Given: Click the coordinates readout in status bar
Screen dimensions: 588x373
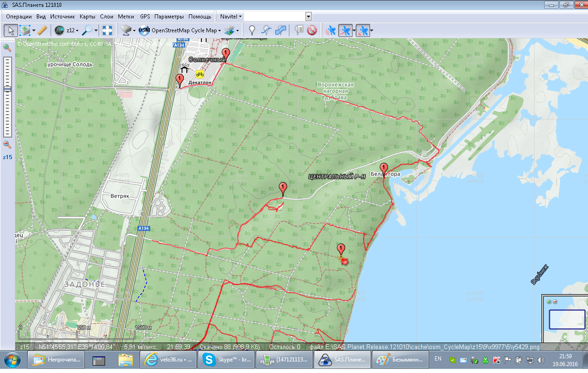Looking at the screenshot, I should (x=77, y=347).
